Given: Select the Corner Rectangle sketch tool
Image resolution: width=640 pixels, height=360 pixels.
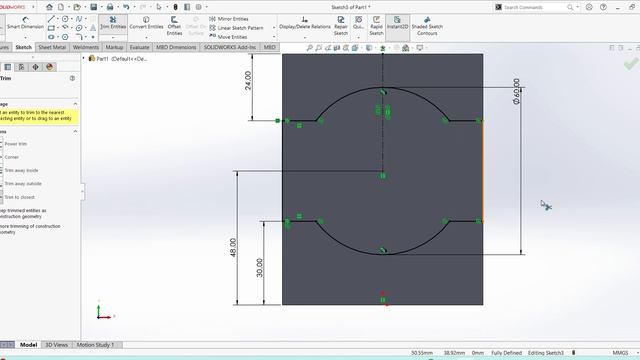Looking at the screenshot, I should (51, 28).
